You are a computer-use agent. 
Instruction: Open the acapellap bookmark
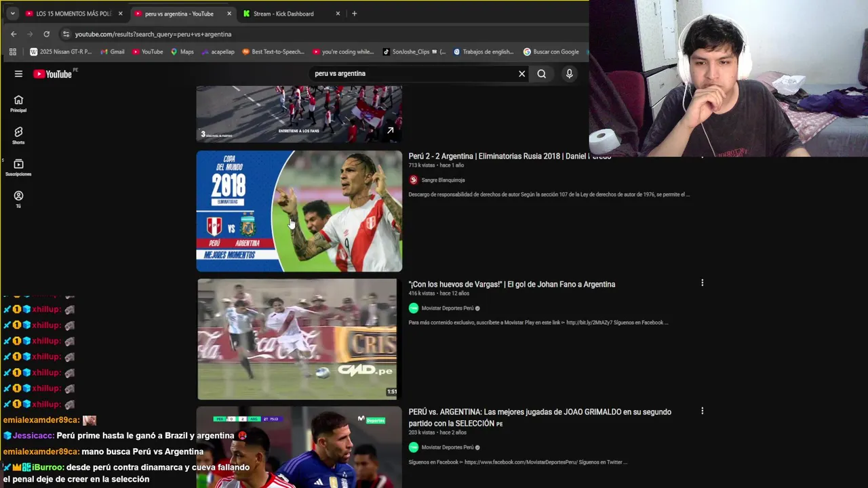(218, 52)
